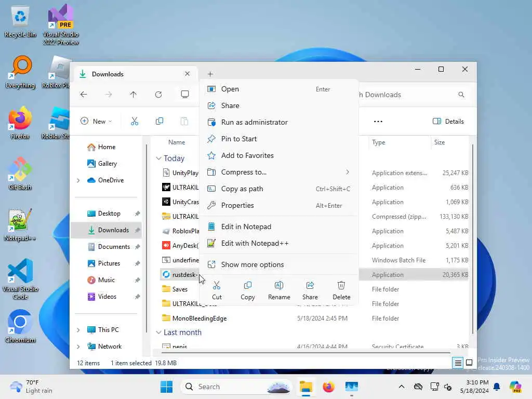This screenshot has height=399, width=532.
Task: Open a new Explorer tab
Action: click(x=210, y=74)
